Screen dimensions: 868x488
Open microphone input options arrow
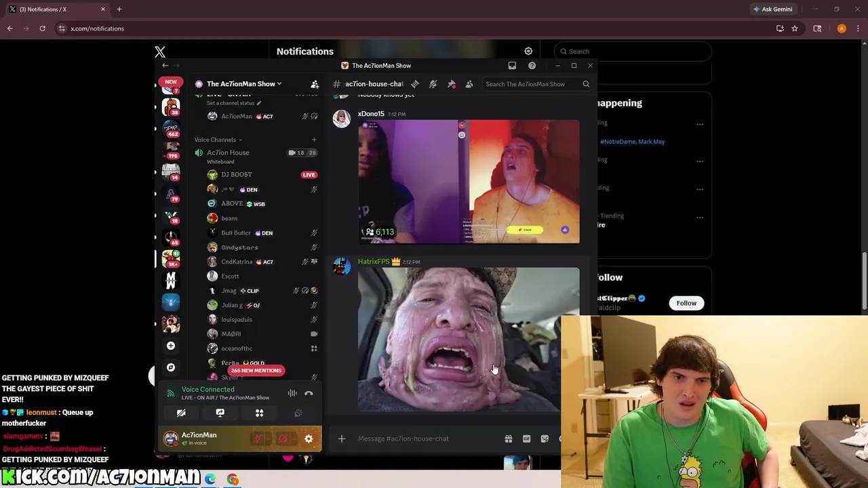click(x=267, y=439)
